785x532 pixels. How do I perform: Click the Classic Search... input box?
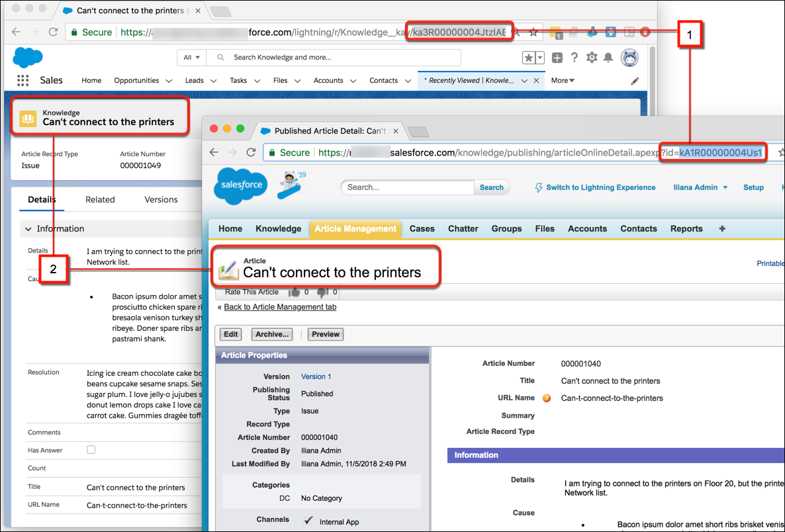click(x=408, y=187)
